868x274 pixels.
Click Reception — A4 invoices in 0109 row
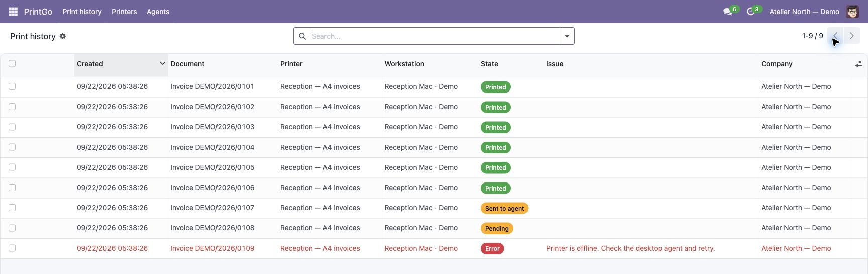320,248
